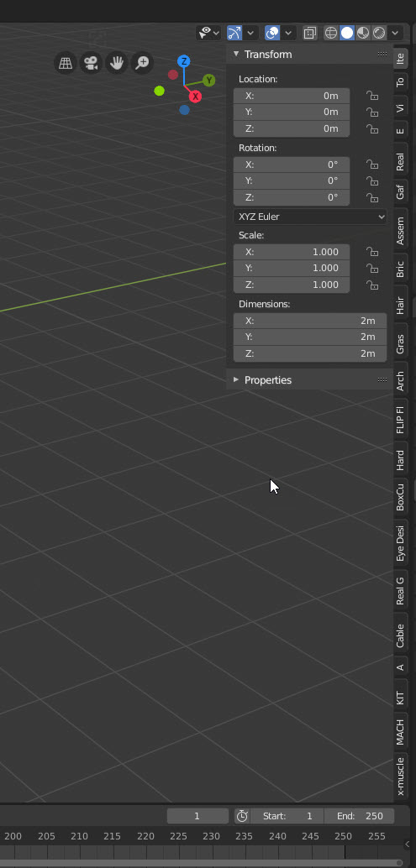Viewport: 416px width, 868px height.
Task: Lock Rotation X
Action: tap(372, 165)
